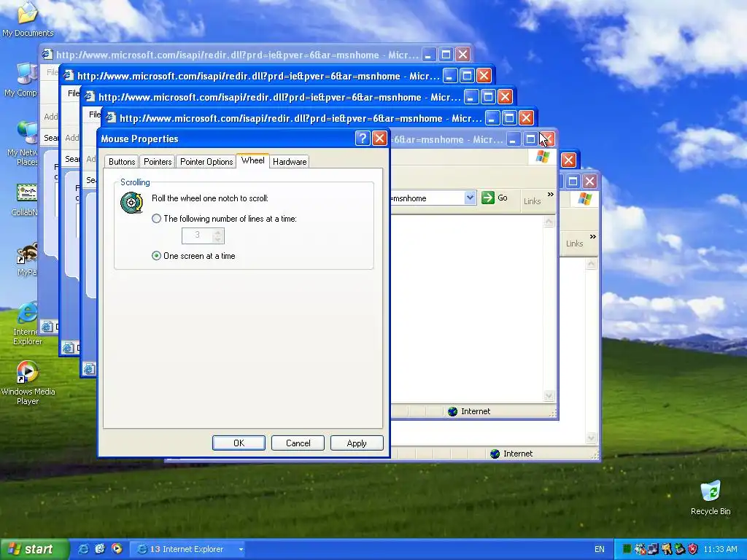Expand the Links chevron in rear IE window
The image size is (747, 560).
click(592, 237)
